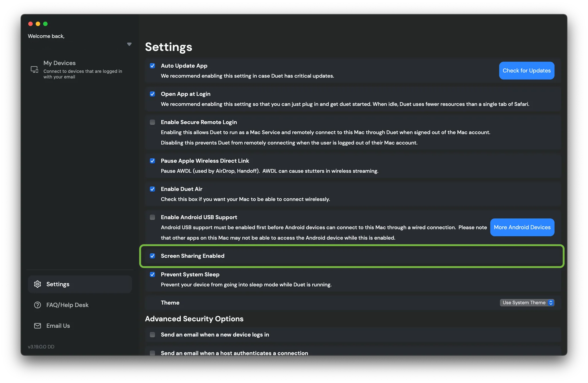
Task: Disable Prevent System Sleep checkbox
Action: coord(152,275)
